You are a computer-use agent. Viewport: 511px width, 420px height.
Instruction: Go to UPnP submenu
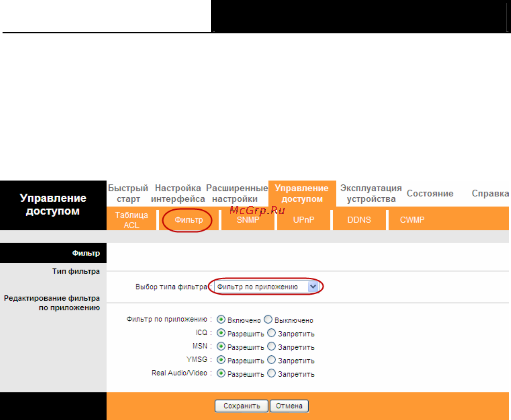(304, 220)
